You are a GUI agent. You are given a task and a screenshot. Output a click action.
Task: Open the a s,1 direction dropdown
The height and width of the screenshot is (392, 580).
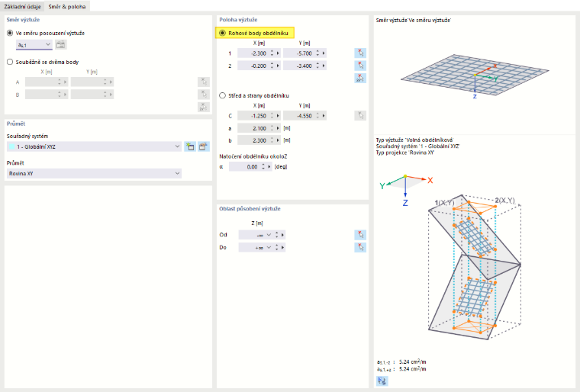point(34,45)
